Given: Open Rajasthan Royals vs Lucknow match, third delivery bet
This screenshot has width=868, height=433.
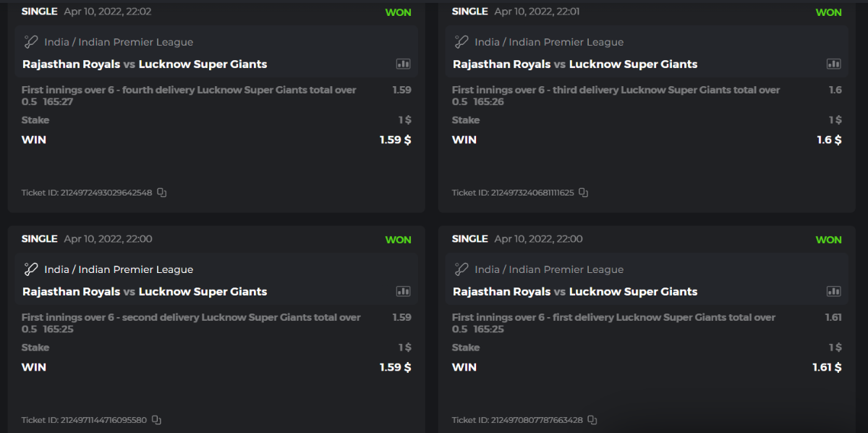Looking at the screenshot, I should pyautogui.click(x=575, y=64).
